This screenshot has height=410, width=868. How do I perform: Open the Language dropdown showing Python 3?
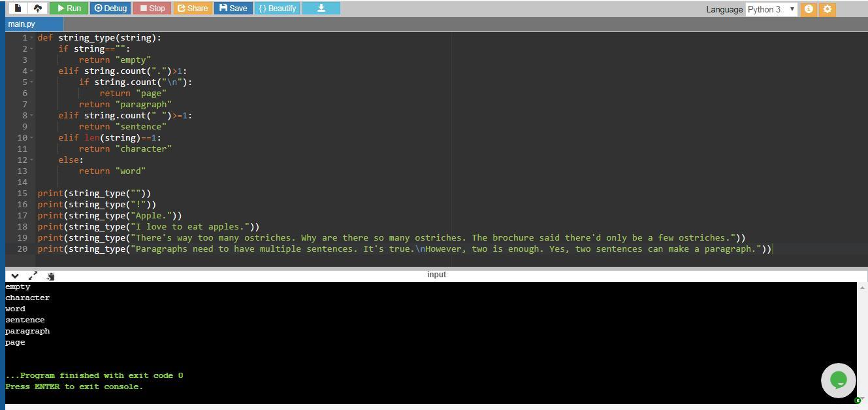pyautogui.click(x=771, y=9)
